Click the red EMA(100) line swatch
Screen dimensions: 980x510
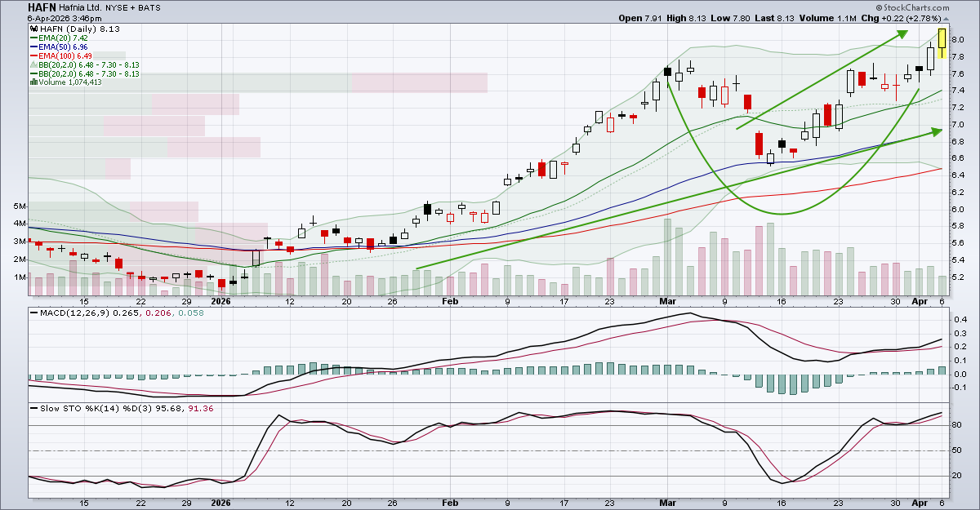33,55
